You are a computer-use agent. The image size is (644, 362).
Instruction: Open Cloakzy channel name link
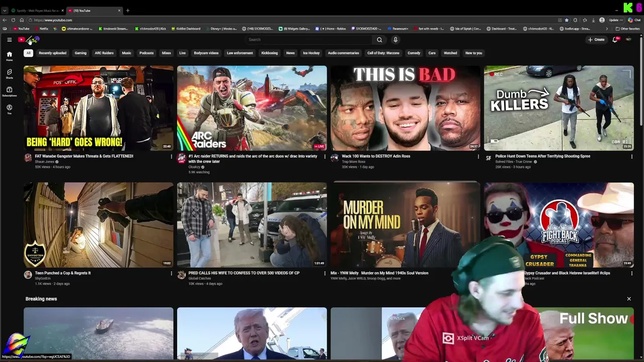pyautogui.click(x=194, y=166)
